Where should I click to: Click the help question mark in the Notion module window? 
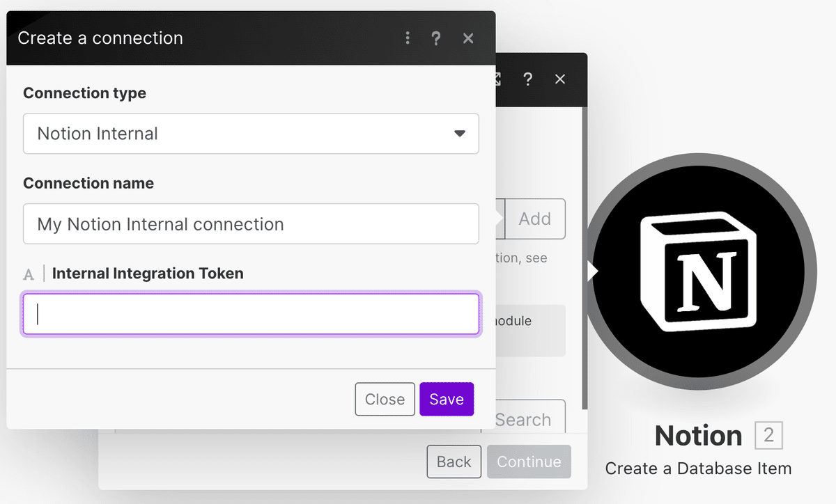click(x=527, y=79)
